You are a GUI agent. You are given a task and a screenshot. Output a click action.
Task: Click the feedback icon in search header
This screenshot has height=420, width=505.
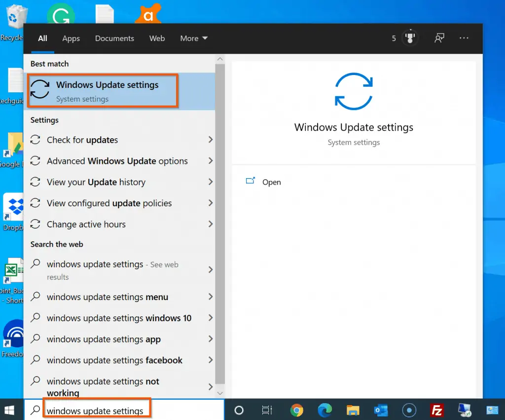439,38
